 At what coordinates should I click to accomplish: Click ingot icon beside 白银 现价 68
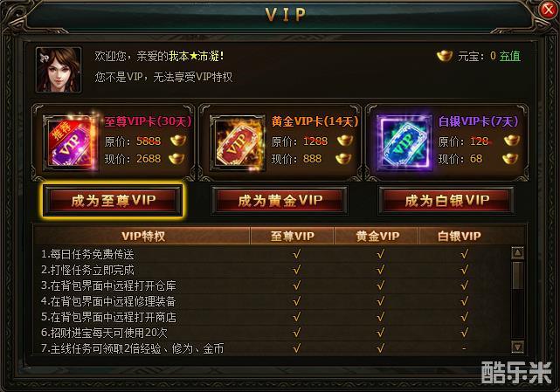[x=510, y=159]
